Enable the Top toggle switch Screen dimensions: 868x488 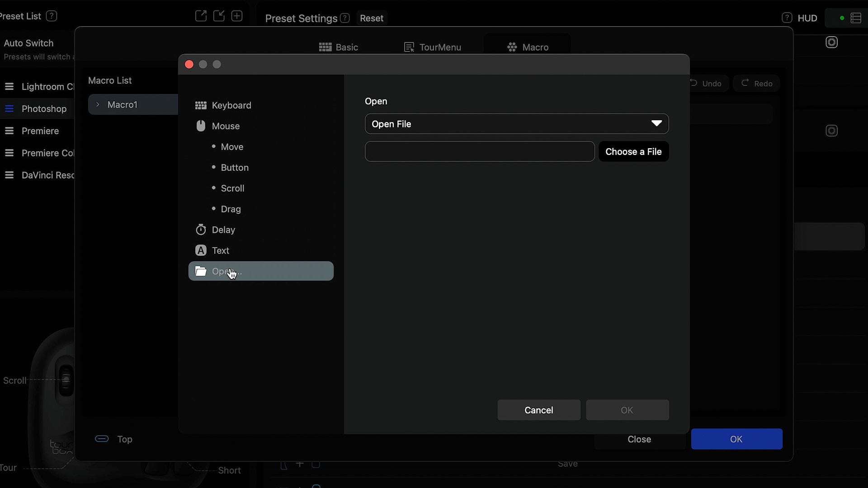point(102,439)
